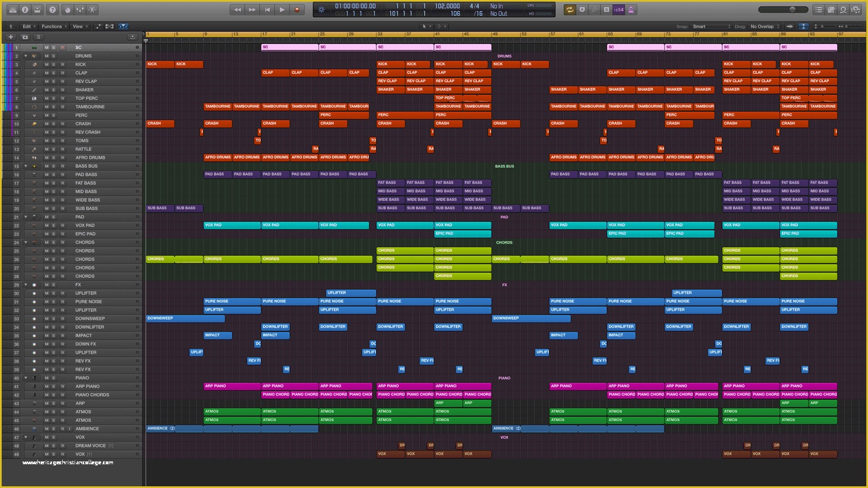Record-enable the SHAKER track

pyautogui.click(x=63, y=90)
